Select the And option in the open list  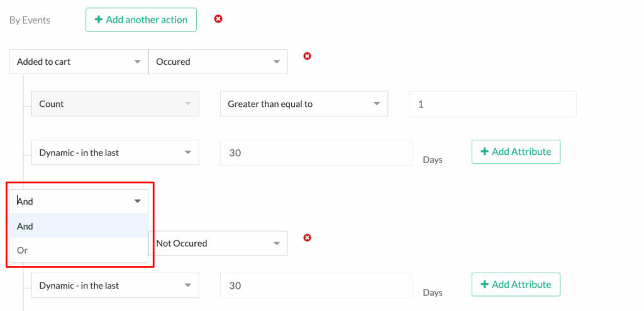tap(77, 226)
